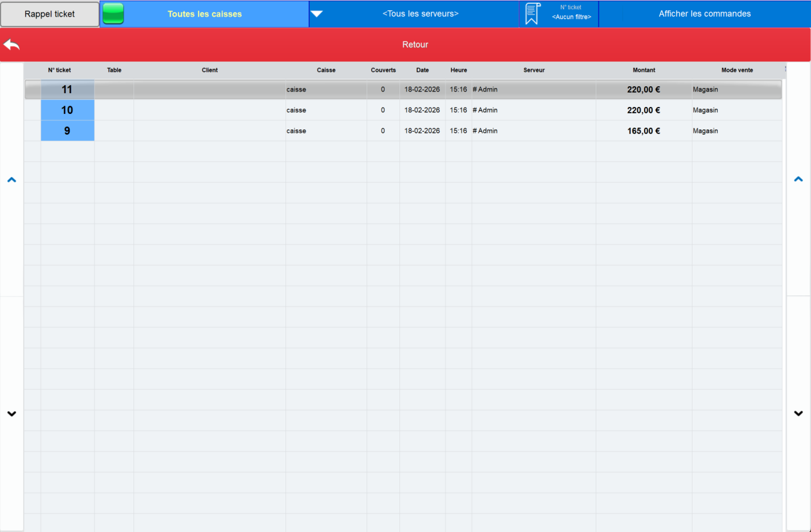This screenshot has height=532, width=811.
Task: Click the ticket filter bookmark icon
Action: pyautogui.click(x=532, y=14)
